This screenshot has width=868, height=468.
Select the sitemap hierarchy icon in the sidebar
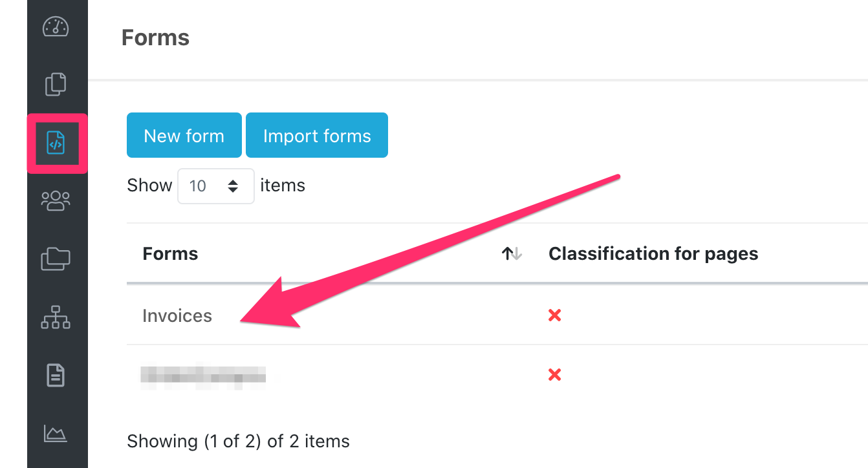[x=57, y=317]
